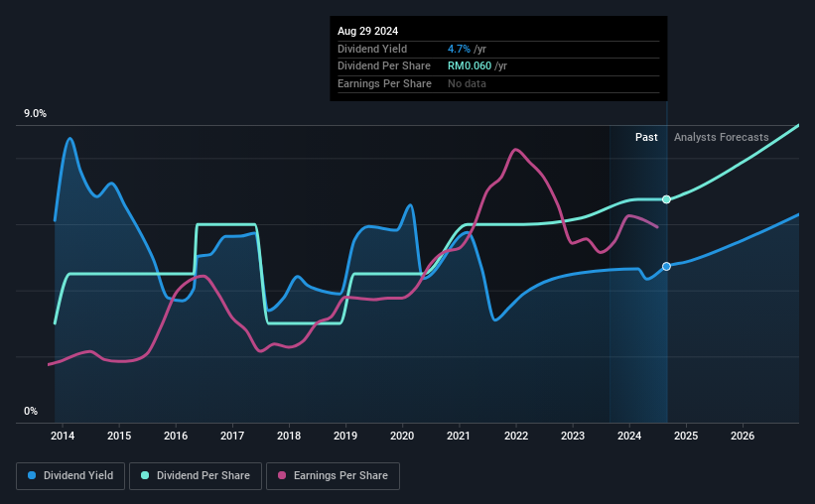Viewport: 815px width, 504px height.
Task: Click 'Dividend Per Share' row label in tooltip
Action: click(x=384, y=66)
